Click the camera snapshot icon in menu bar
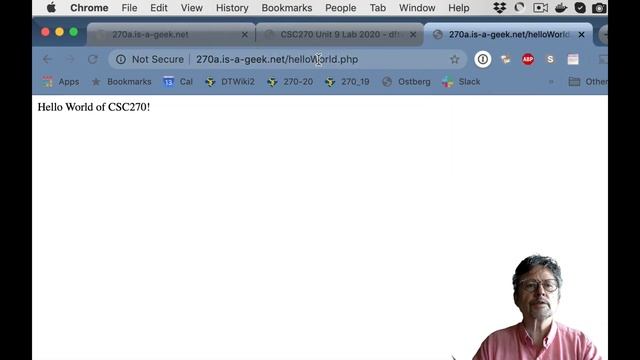Image resolution: width=640 pixels, height=360 pixels. tap(599, 8)
